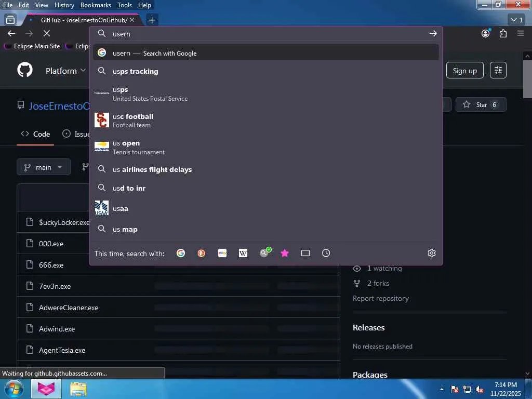Open the hamburger application menu
The image size is (532, 399).
point(521,33)
